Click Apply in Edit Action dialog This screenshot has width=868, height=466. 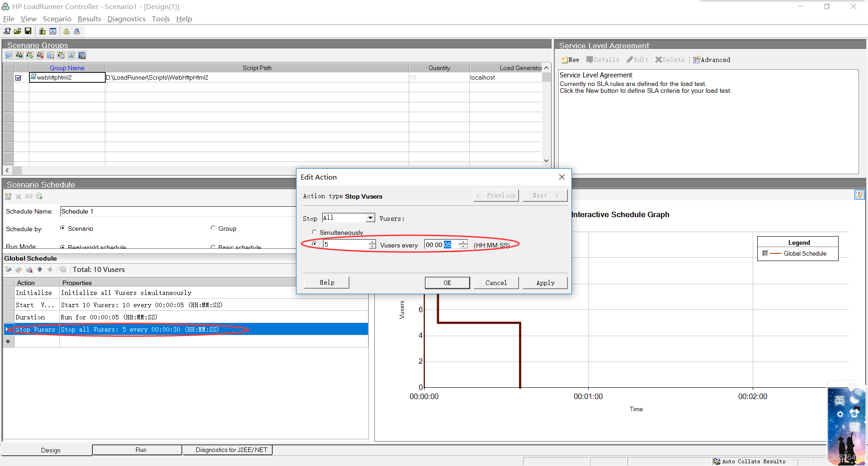click(545, 283)
